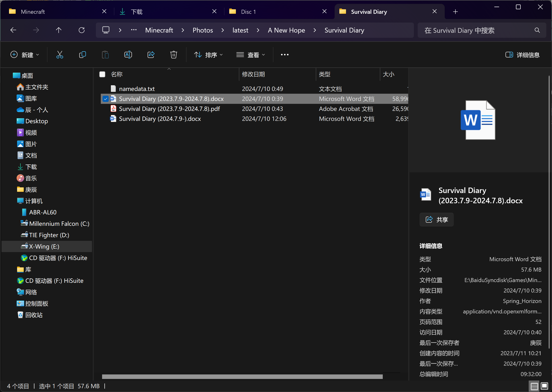Uncheck the selected Survival Diary docx checkbox
The image size is (552, 392).
(x=105, y=99)
